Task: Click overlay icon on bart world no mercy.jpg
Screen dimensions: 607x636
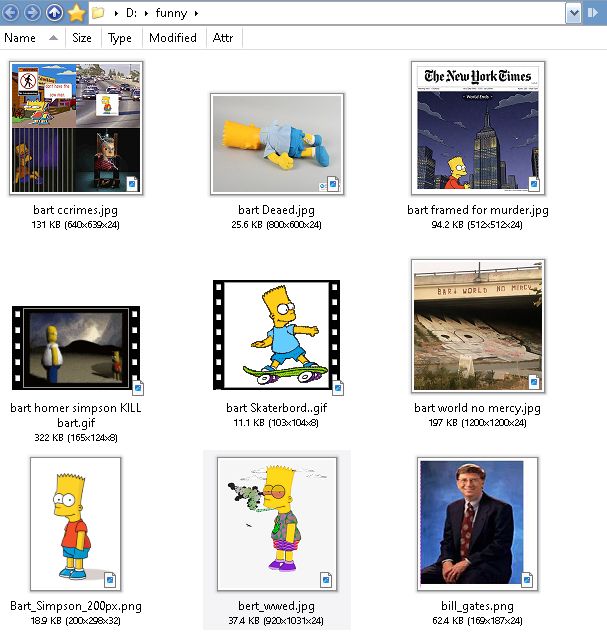Action: pos(534,382)
